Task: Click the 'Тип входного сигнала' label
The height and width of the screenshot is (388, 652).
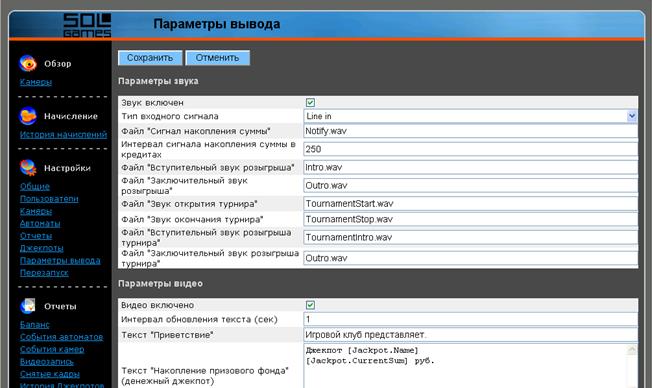Action: pos(170,116)
